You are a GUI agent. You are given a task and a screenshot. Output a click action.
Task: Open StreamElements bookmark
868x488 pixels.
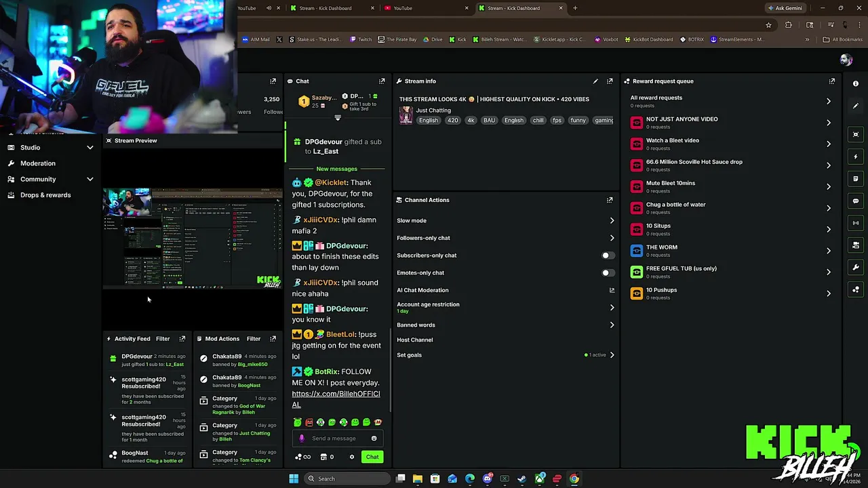point(737,39)
